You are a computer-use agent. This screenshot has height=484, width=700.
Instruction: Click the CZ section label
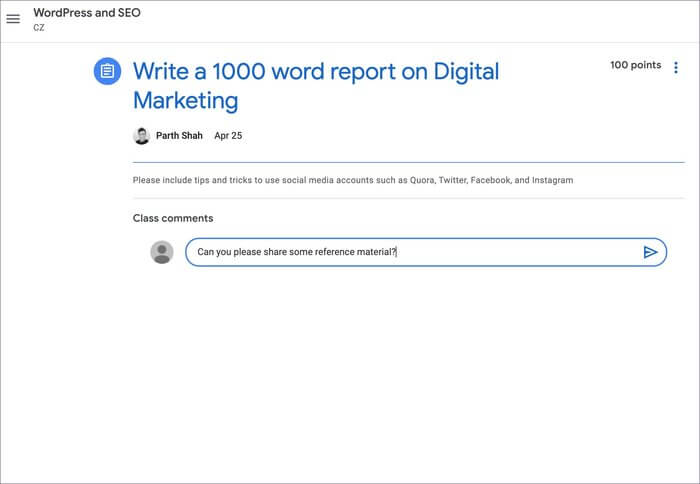click(x=39, y=28)
